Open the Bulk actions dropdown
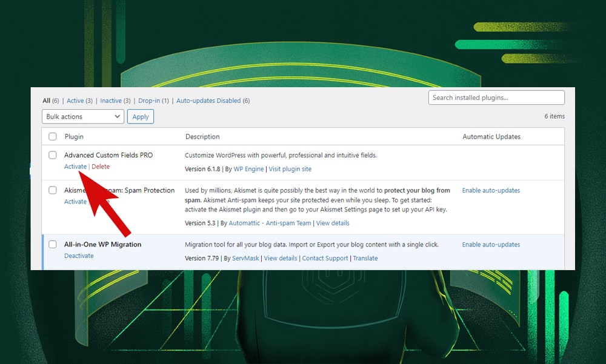 tap(82, 116)
